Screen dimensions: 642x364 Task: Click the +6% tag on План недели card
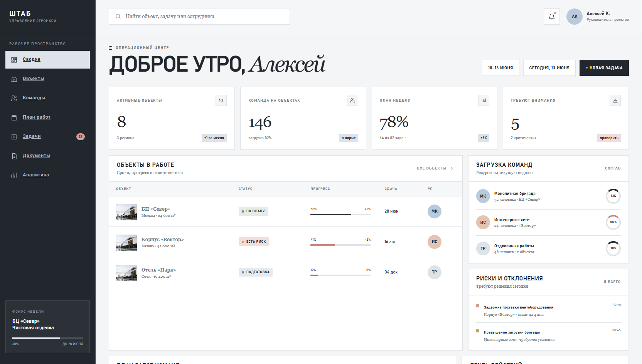click(x=484, y=138)
